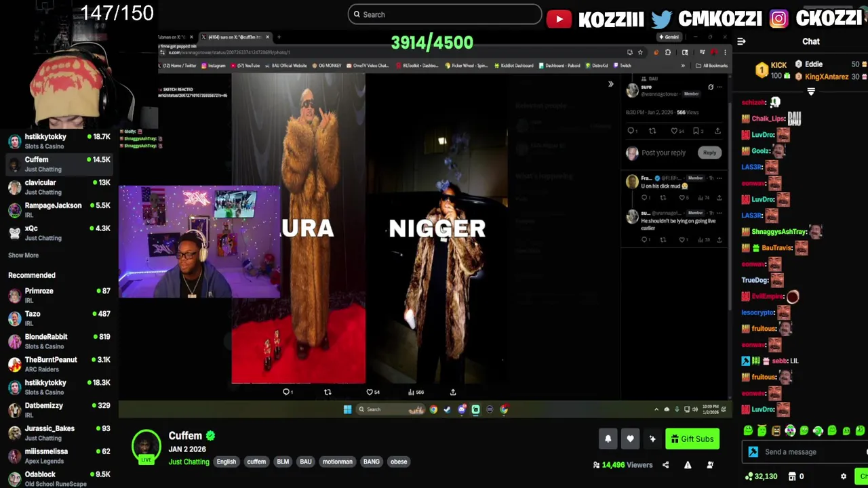The height and width of the screenshot is (488, 868).
Task: Open All Bookmarks folder
Action: (712, 66)
